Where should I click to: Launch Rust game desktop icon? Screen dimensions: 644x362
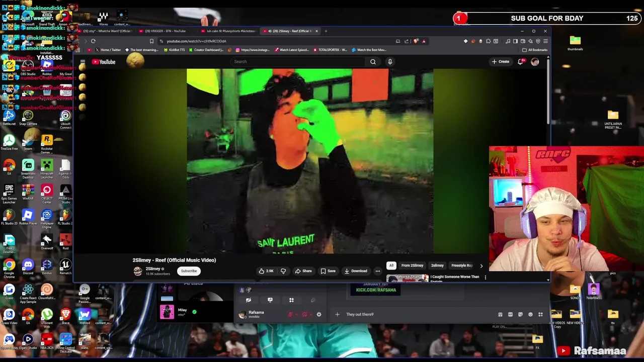point(65,242)
